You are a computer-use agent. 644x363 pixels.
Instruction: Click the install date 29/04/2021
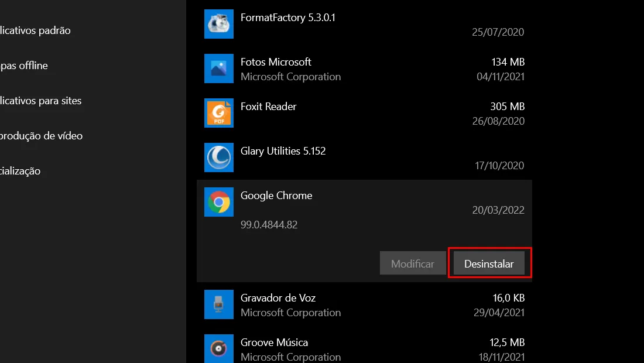[499, 313]
